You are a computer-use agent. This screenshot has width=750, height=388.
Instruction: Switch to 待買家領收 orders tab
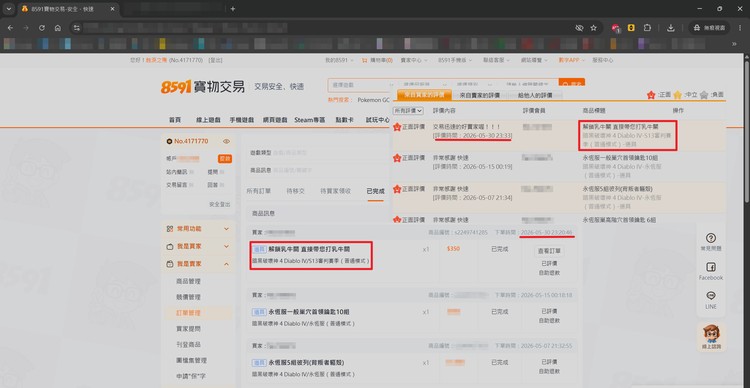point(336,191)
